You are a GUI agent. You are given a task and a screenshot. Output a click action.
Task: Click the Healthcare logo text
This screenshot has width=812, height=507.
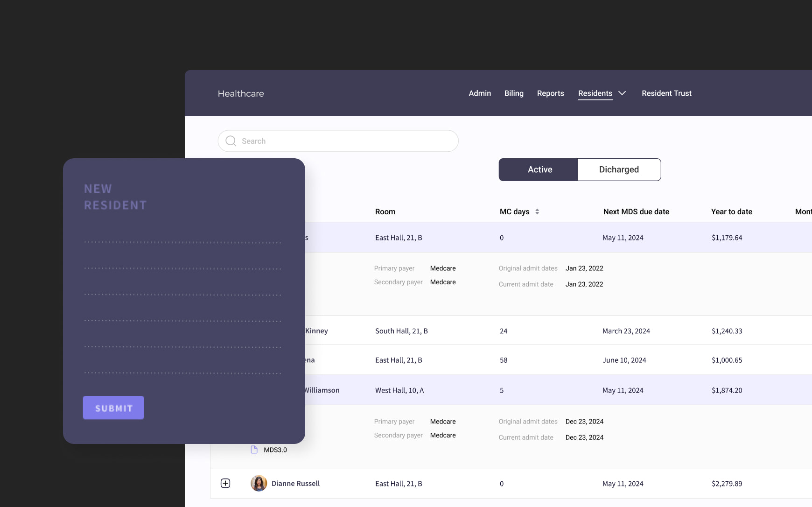[x=241, y=93]
